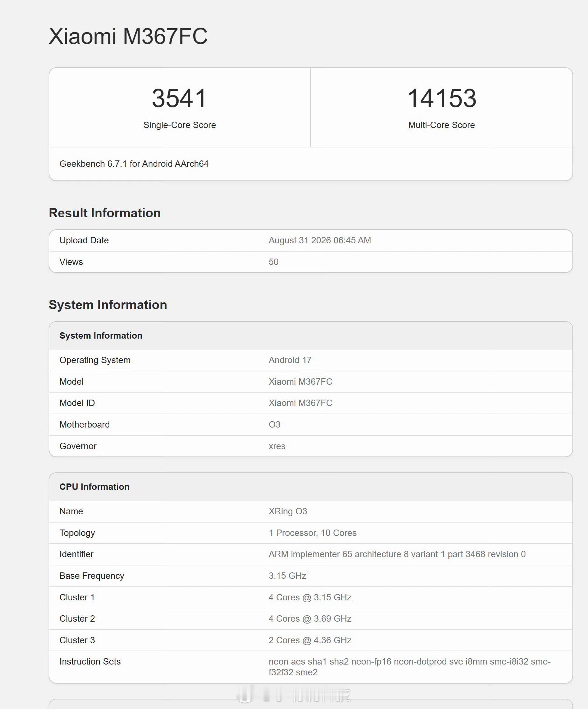Click the Topology value 1 Processor, 10 Cores
588x709 pixels.
pyautogui.click(x=312, y=533)
